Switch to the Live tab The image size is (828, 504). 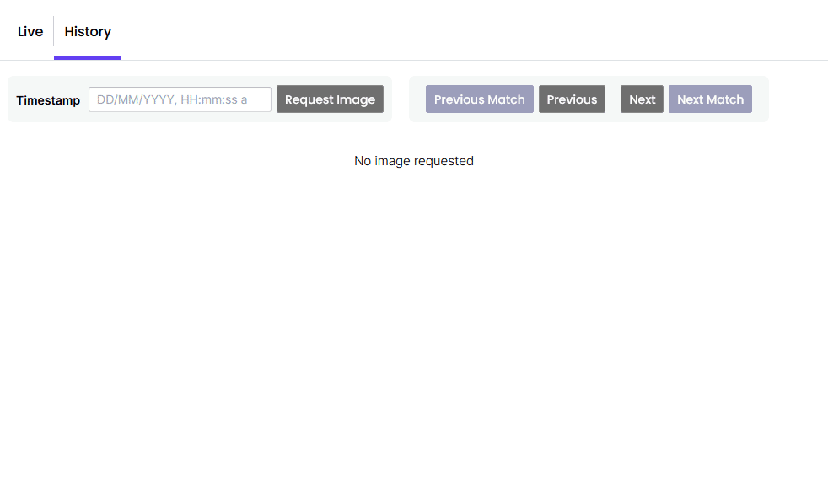30,32
